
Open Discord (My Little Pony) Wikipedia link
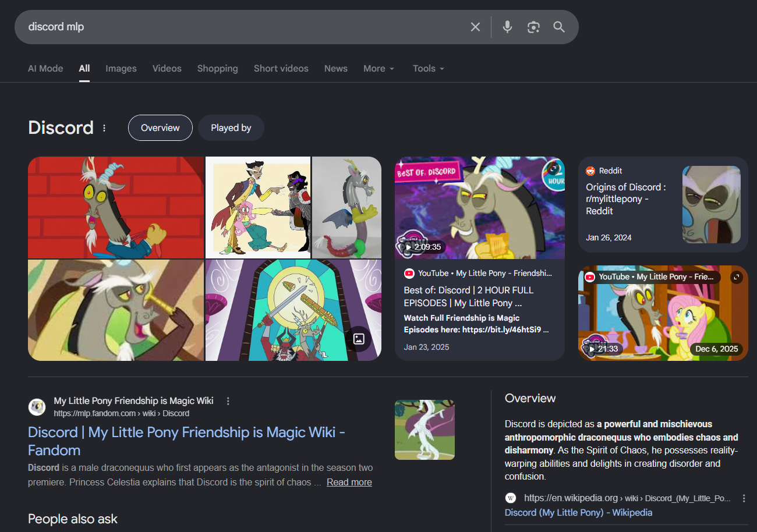578,512
